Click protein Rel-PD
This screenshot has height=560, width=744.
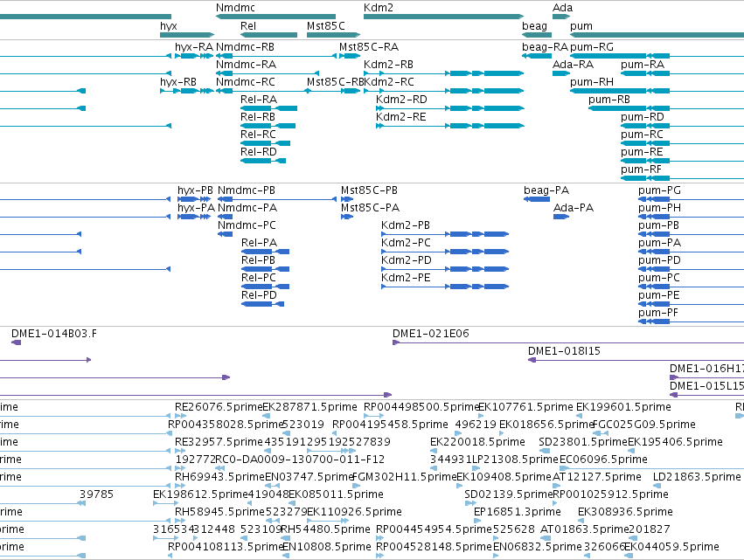click(259, 295)
